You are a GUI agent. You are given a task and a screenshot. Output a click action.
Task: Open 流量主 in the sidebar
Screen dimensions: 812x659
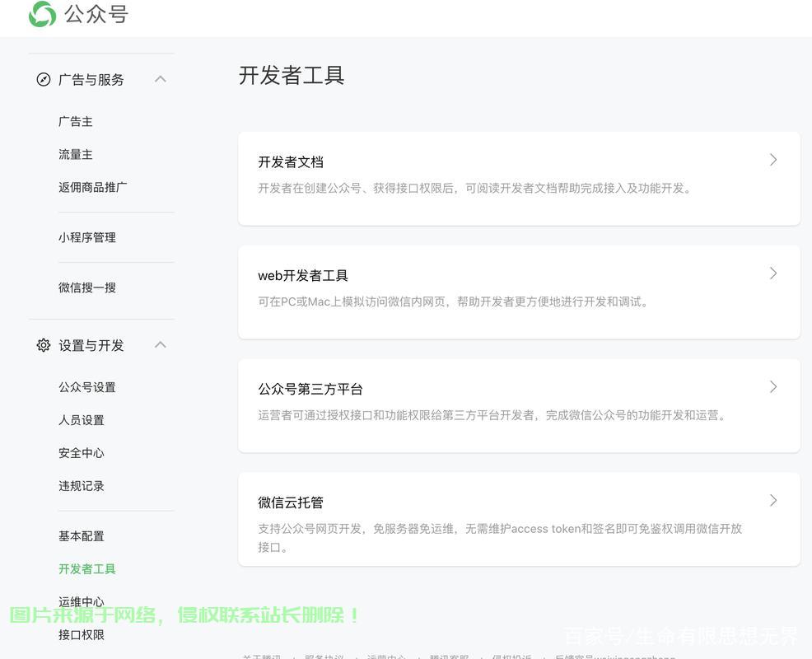(76, 154)
